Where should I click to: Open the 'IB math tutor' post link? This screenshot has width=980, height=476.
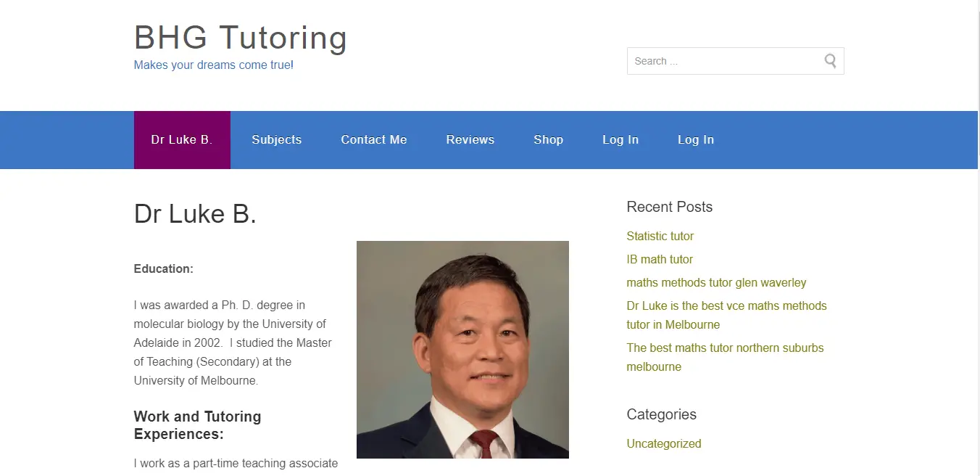[x=660, y=259]
